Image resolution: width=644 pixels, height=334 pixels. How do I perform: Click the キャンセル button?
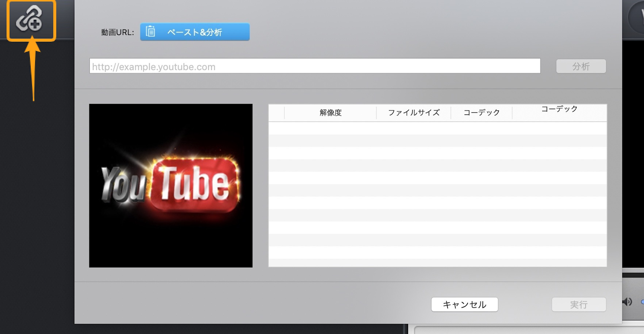pyautogui.click(x=464, y=305)
